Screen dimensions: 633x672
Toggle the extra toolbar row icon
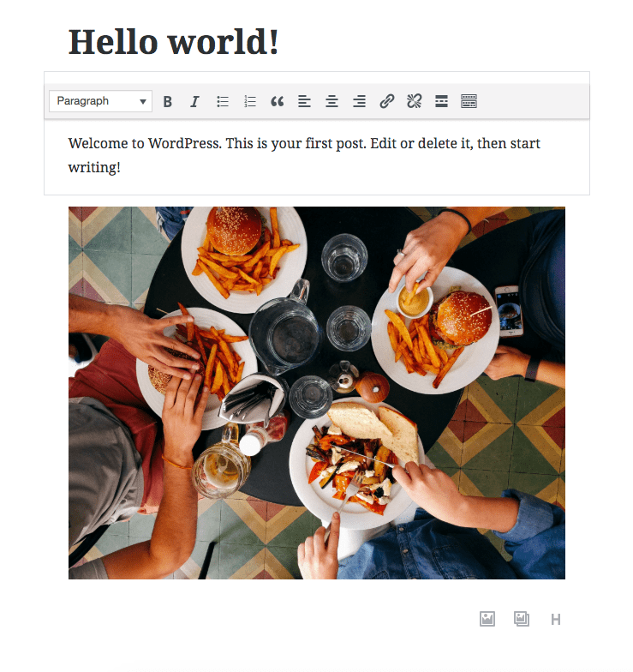tap(469, 101)
